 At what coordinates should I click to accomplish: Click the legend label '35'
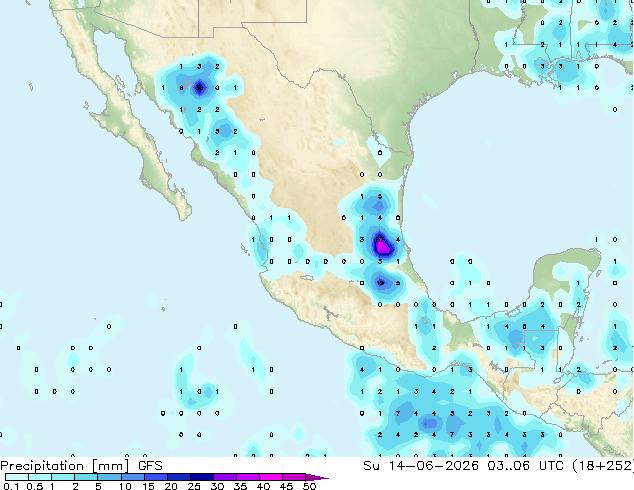[x=241, y=486]
